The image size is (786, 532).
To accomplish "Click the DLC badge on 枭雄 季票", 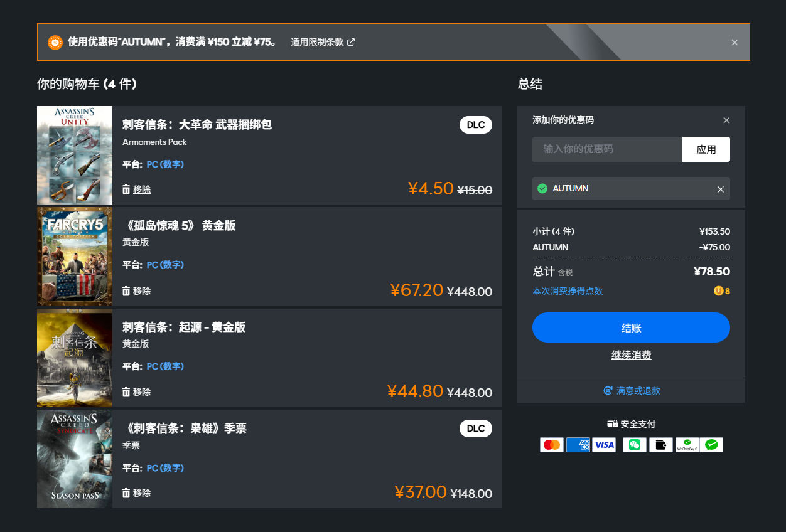I will pyautogui.click(x=476, y=428).
